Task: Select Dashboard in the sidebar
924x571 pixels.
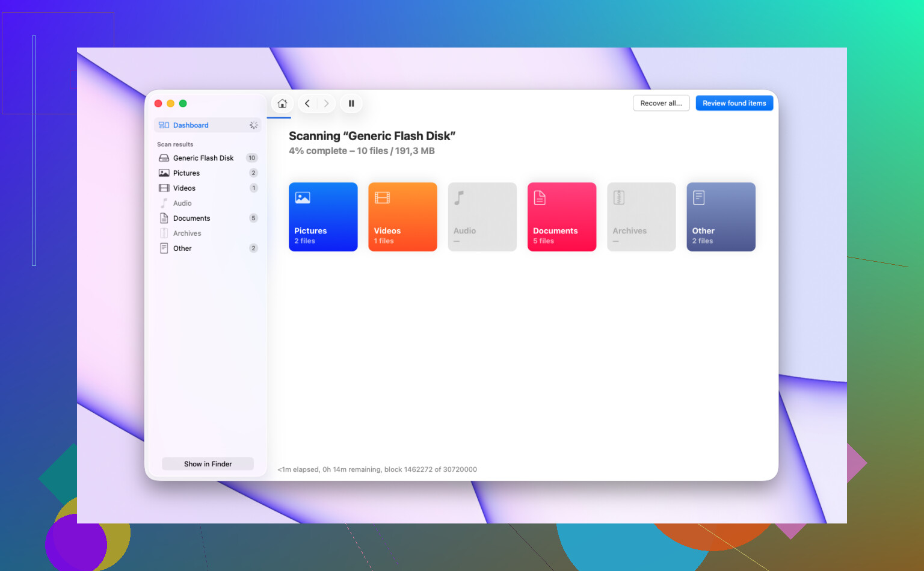Action: [x=208, y=125]
